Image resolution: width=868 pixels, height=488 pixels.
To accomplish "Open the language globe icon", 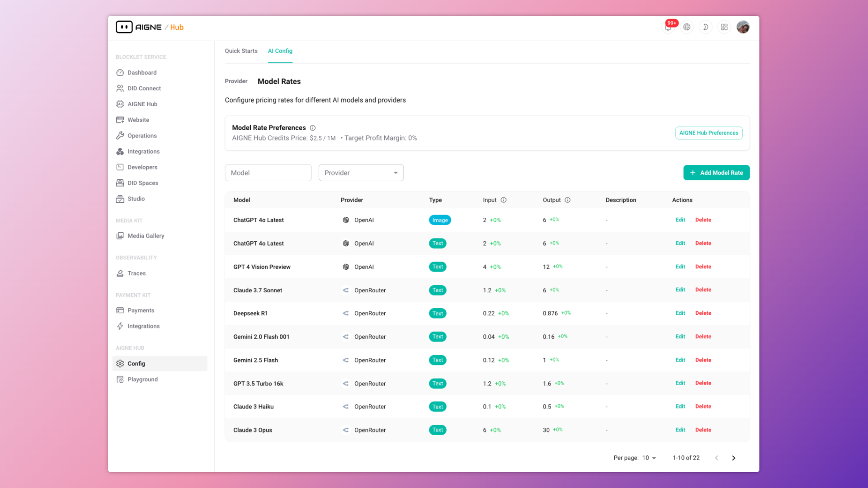I will 687,27.
